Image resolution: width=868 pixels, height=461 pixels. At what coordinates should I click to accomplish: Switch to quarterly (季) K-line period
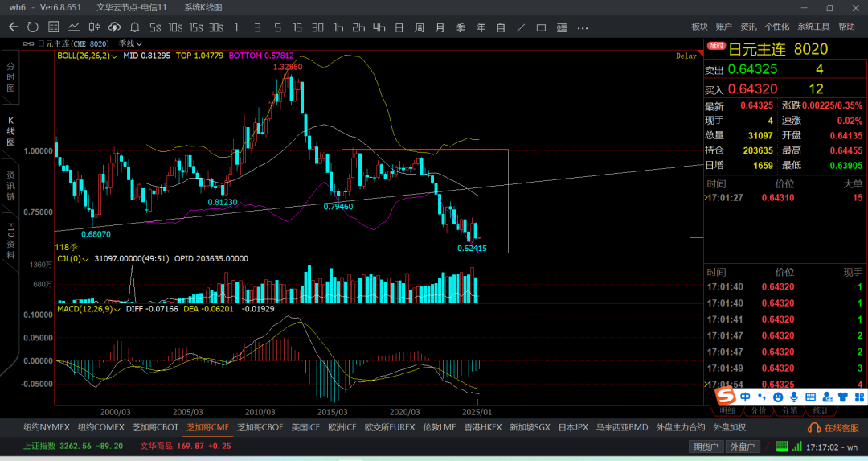point(460,27)
